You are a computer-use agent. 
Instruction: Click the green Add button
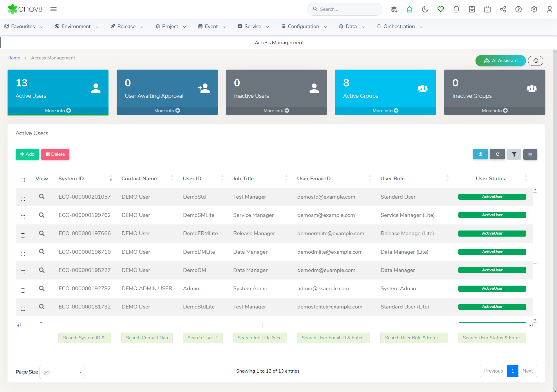tap(27, 154)
